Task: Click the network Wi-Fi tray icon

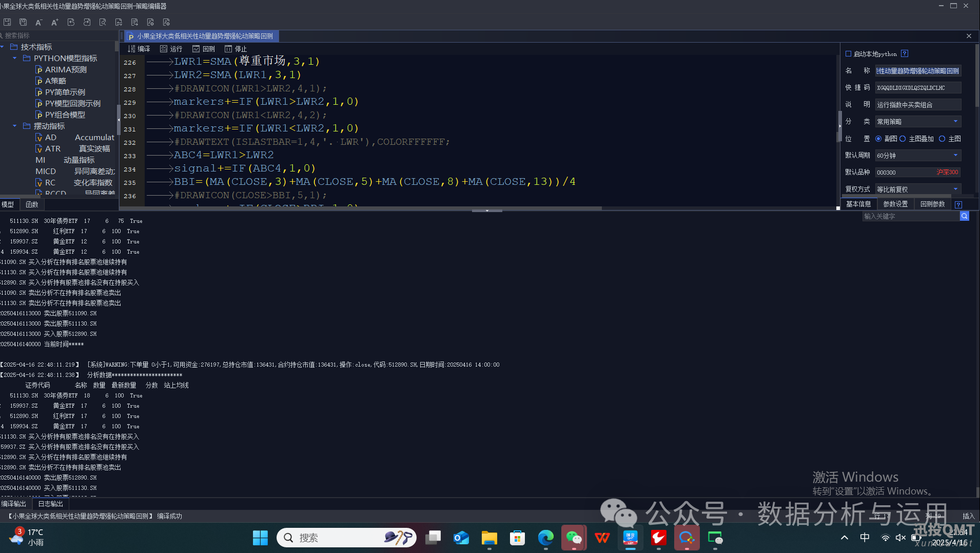Action: click(x=885, y=538)
